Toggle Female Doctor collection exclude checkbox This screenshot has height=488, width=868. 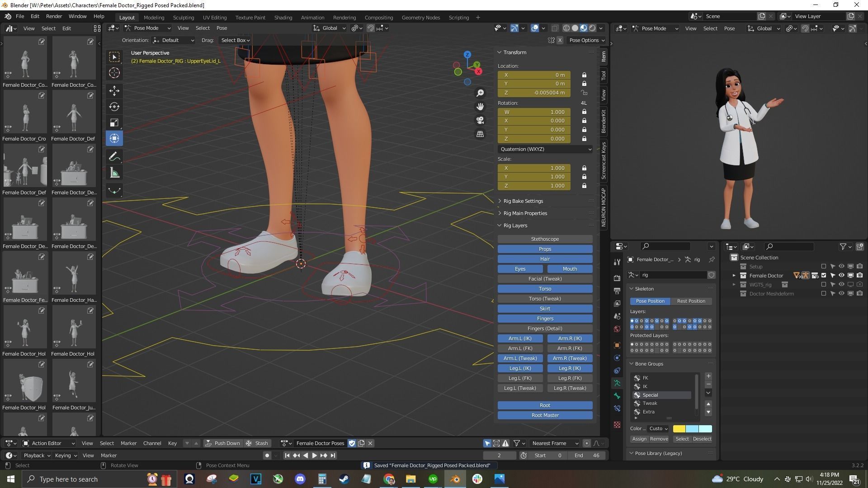(823, 276)
